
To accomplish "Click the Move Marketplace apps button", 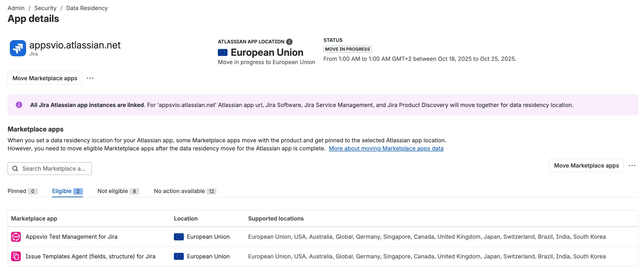I will coord(45,78).
